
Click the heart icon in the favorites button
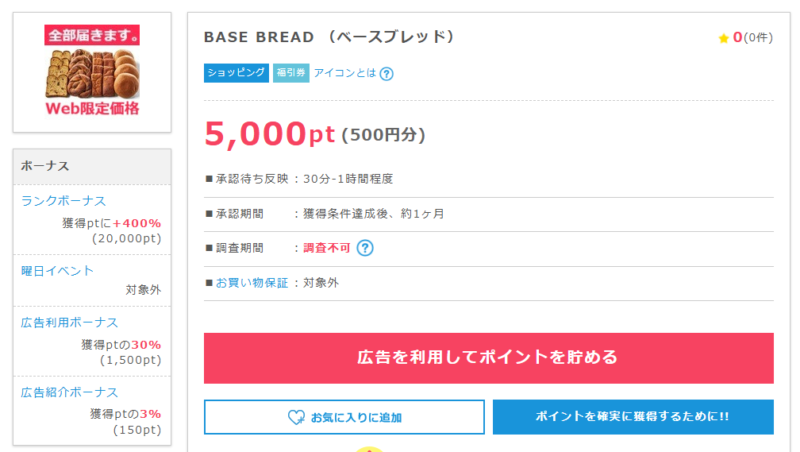point(296,417)
